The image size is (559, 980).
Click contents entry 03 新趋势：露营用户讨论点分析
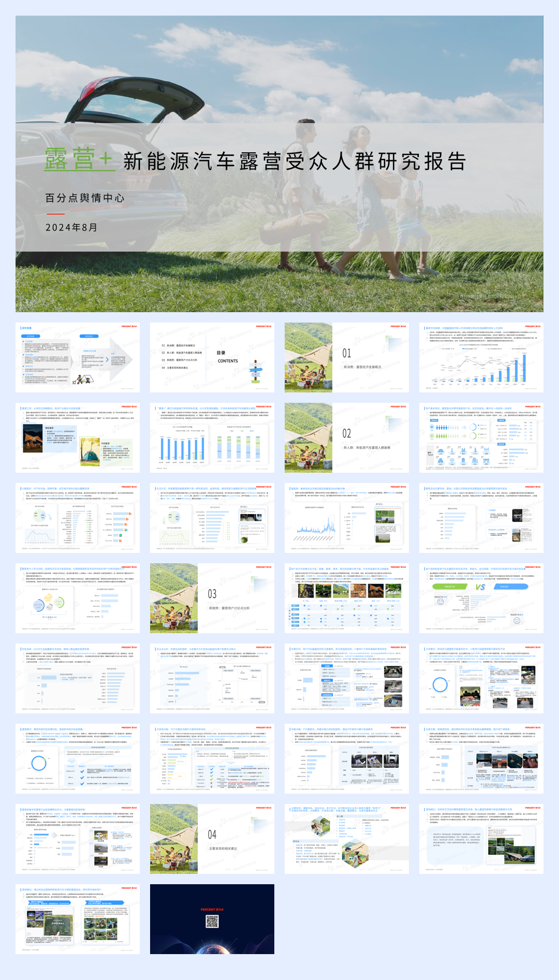click(x=179, y=360)
